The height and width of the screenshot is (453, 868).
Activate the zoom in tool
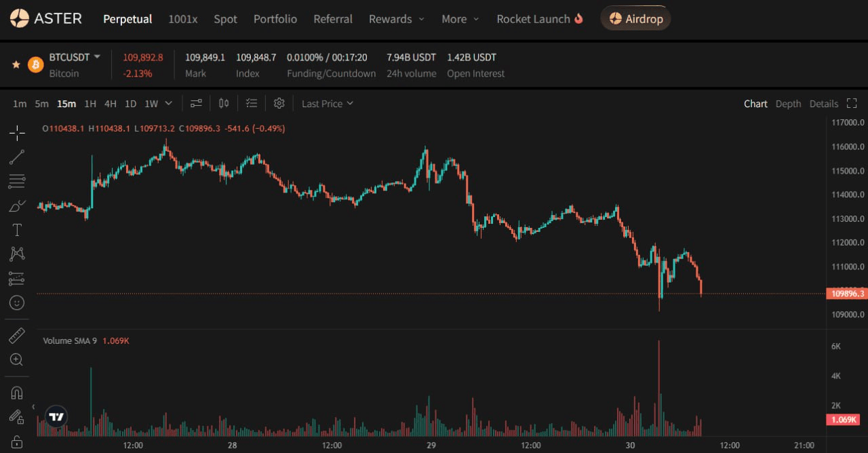pos(17,359)
